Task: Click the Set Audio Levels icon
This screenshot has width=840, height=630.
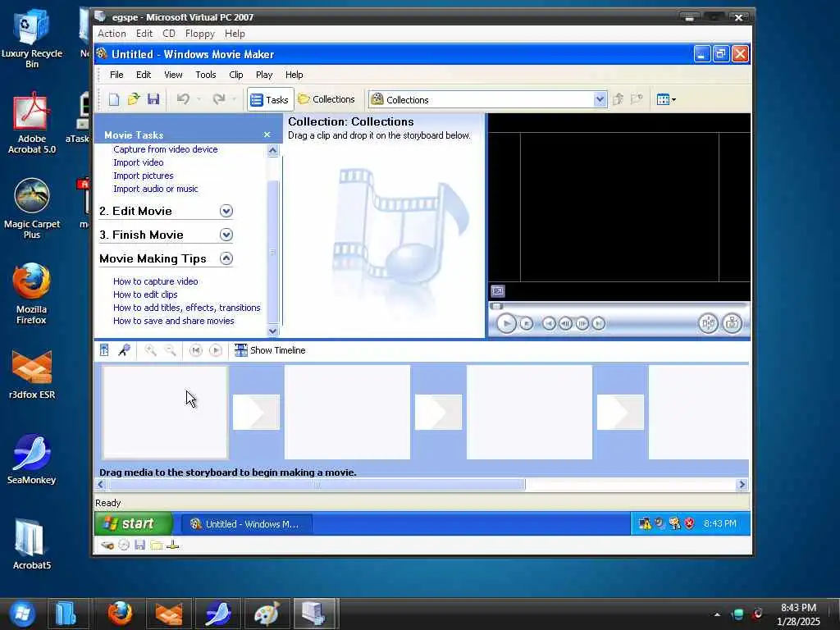Action: tap(104, 350)
